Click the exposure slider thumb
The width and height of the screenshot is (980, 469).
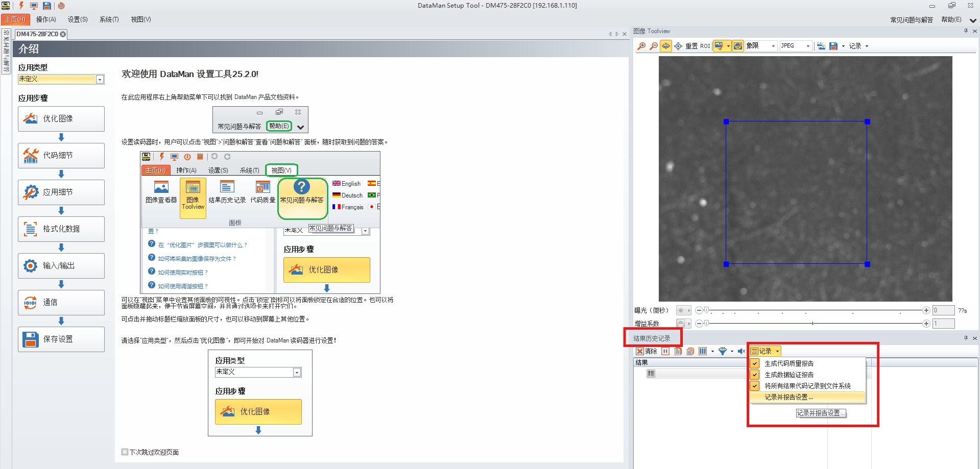(x=706, y=310)
